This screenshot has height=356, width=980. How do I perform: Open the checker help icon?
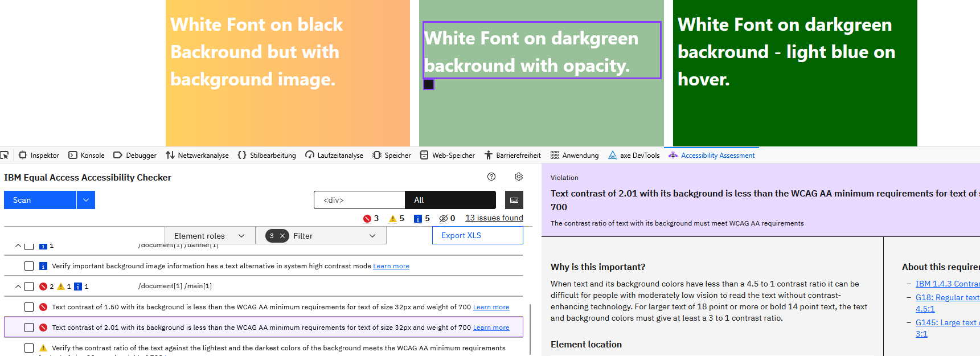(491, 177)
